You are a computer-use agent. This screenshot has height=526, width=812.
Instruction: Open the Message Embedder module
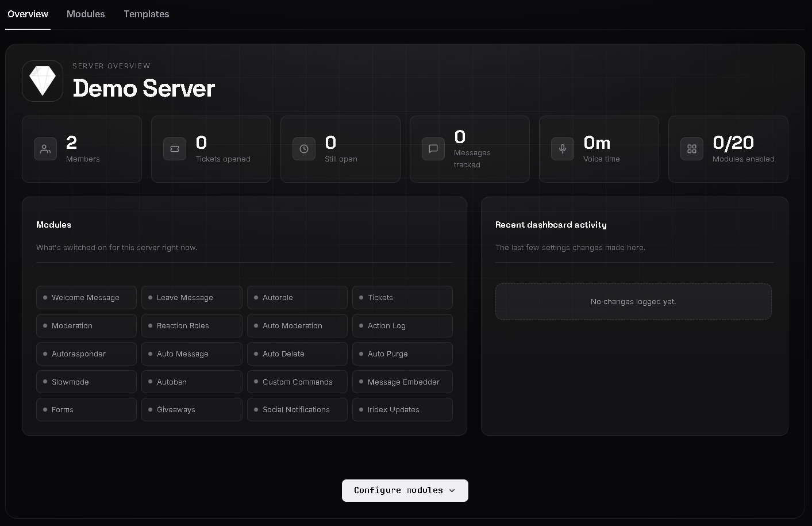click(x=402, y=382)
